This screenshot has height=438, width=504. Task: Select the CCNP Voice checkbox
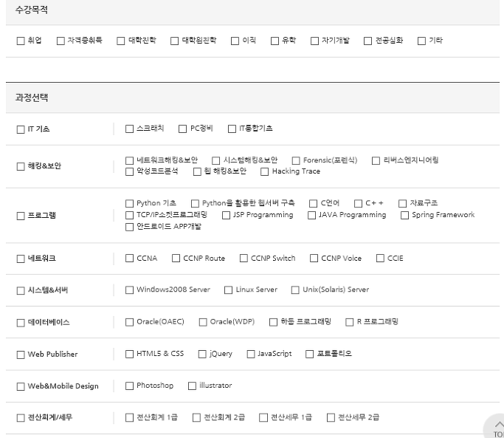tap(314, 258)
